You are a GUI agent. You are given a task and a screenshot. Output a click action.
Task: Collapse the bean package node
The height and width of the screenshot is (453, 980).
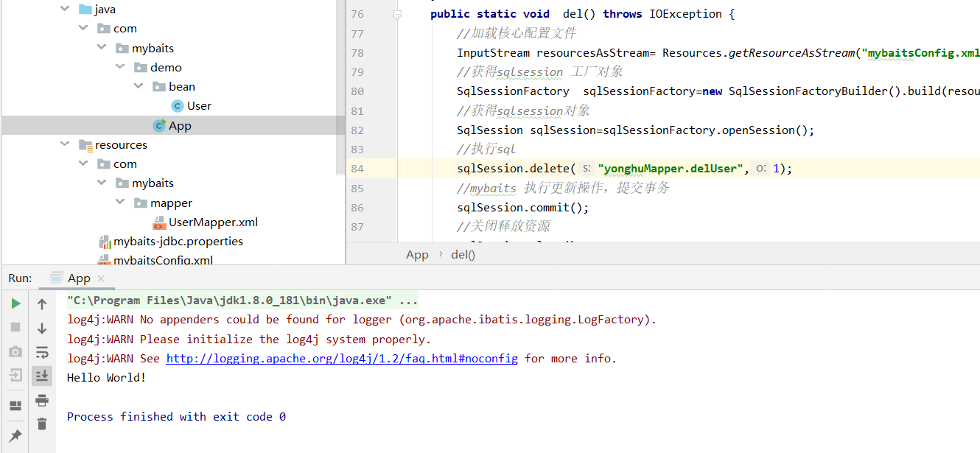(138, 86)
